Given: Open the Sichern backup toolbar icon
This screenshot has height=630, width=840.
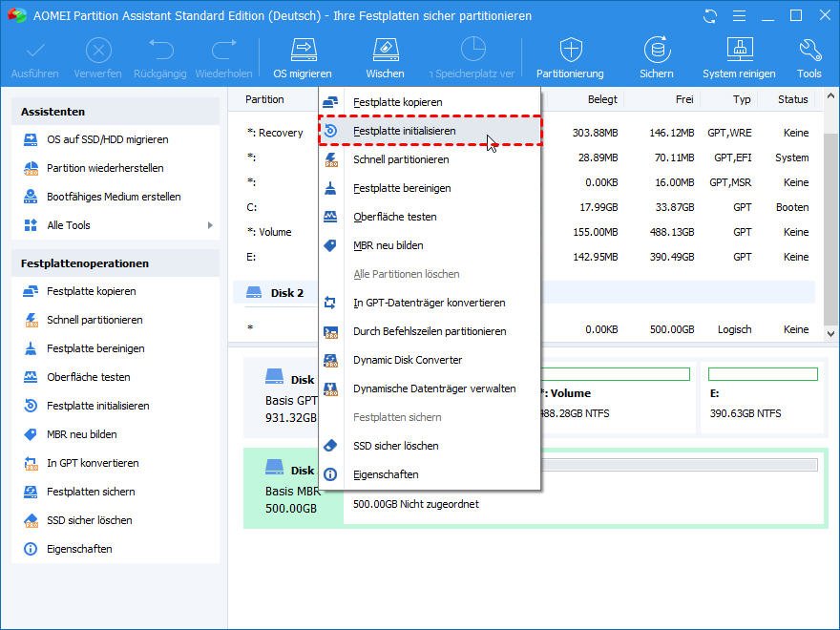Looking at the screenshot, I should click(x=657, y=58).
